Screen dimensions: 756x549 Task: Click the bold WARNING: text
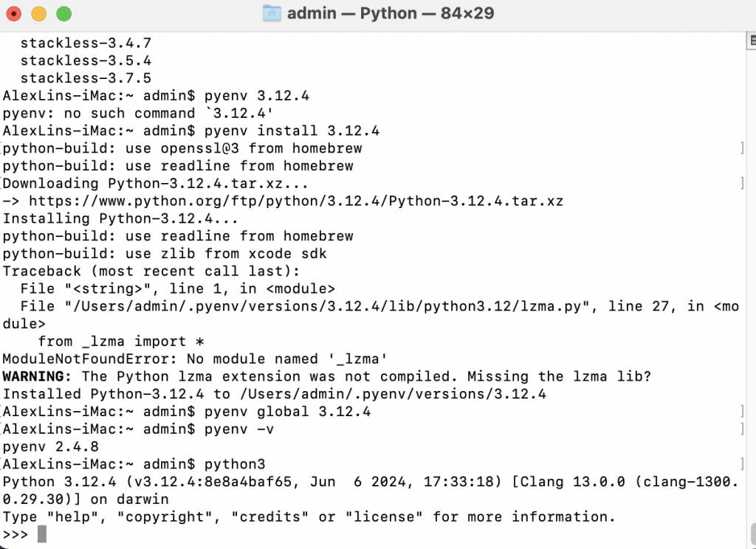[x=37, y=376]
